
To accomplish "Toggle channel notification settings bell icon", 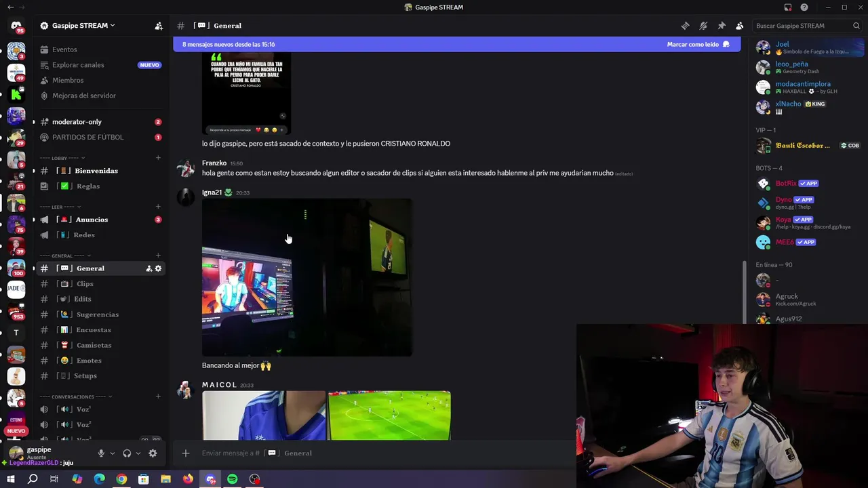I will point(703,26).
